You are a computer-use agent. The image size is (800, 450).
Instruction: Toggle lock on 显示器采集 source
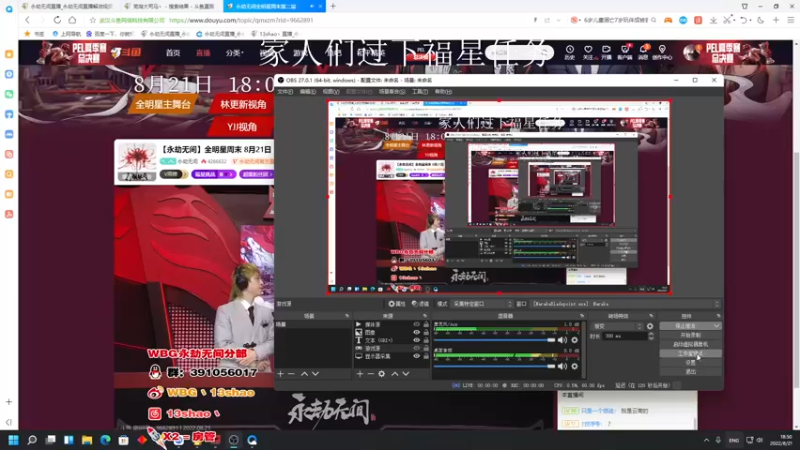[x=426, y=356]
